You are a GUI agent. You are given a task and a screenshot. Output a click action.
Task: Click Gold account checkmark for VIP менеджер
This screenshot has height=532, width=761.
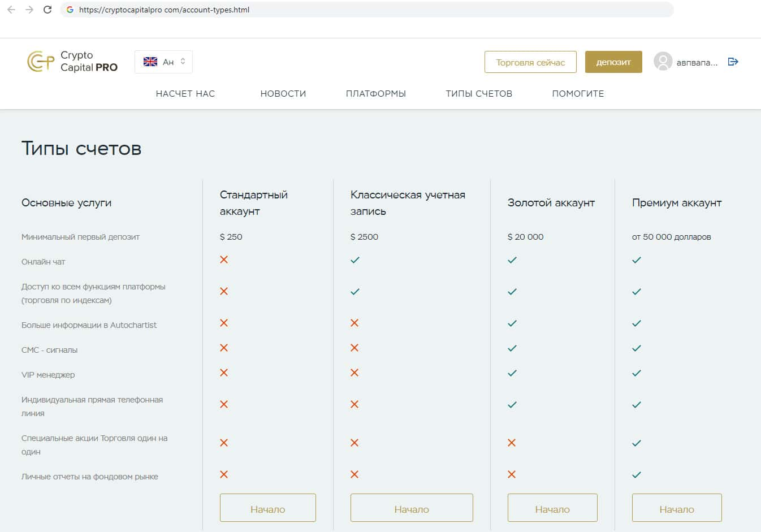pos(512,373)
